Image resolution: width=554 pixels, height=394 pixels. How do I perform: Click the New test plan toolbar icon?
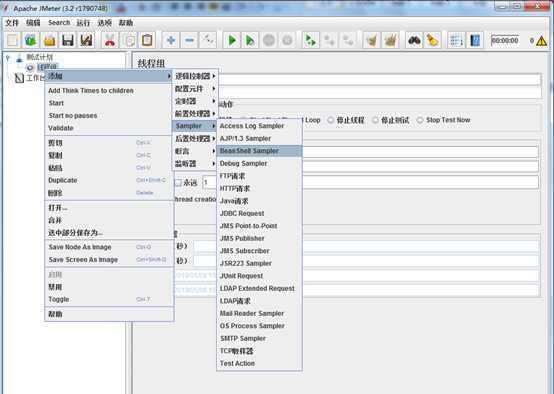click(x=13, y=40)
